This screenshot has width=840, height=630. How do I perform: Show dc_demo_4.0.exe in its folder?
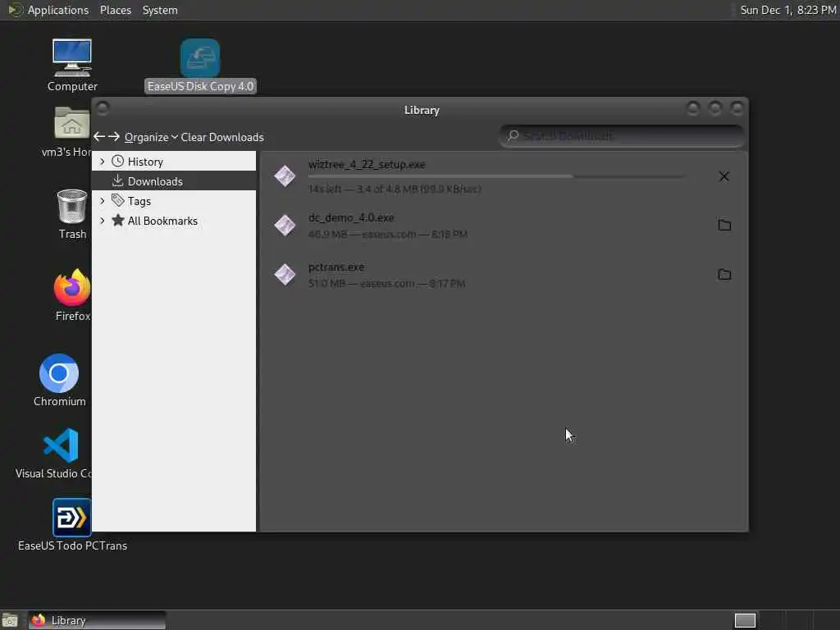click(x=724, y=225)
